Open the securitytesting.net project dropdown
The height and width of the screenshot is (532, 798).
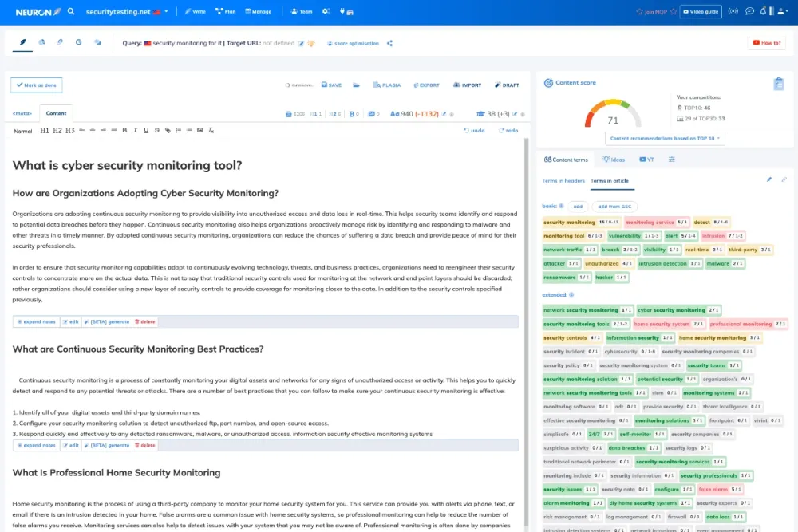127,12
